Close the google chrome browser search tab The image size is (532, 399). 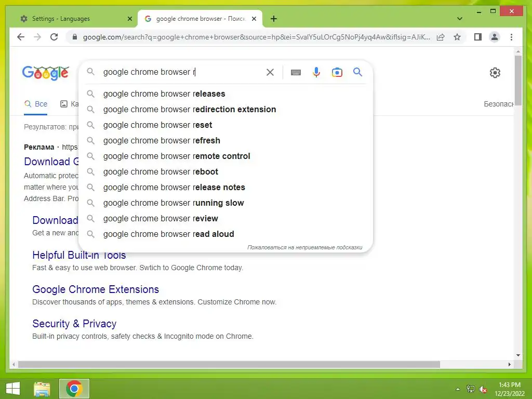pos(254,19)
